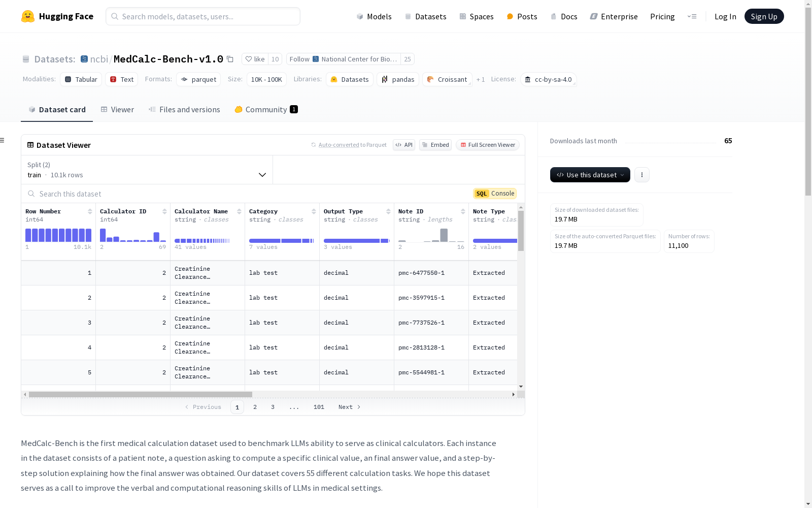
Task: Sort the Category column
Action: (x=314, y=211)
